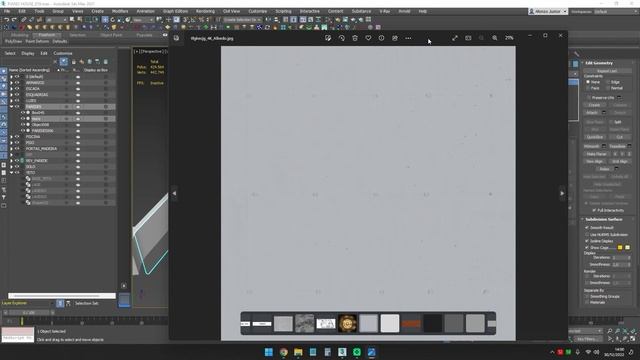This screenshot has width=640, height=360.
Task: Collapse the PAREDES layer
Action: pos(11,107)
